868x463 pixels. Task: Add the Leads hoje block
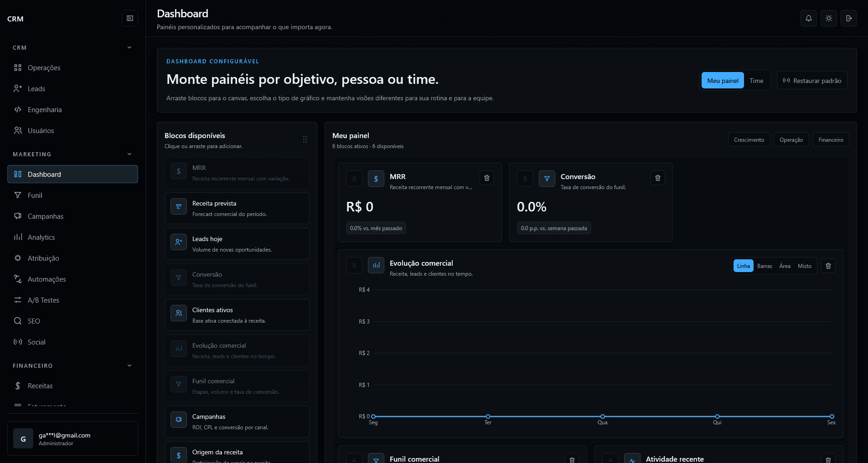[x=237, y=244]
